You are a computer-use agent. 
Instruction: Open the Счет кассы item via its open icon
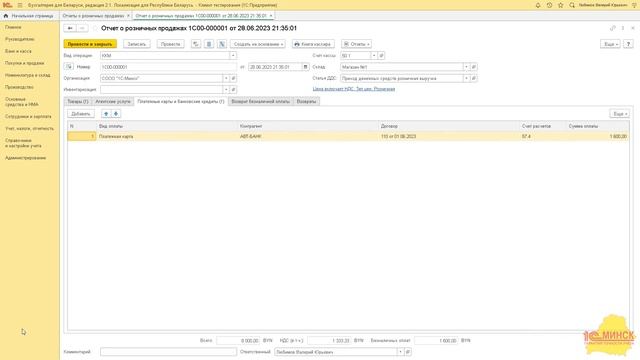coord(381,55)
